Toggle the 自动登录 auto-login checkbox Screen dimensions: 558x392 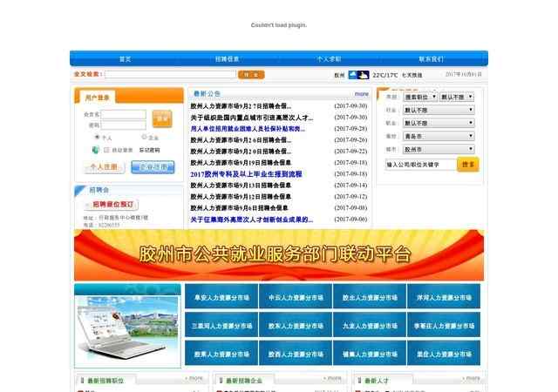tap(106, 150)
